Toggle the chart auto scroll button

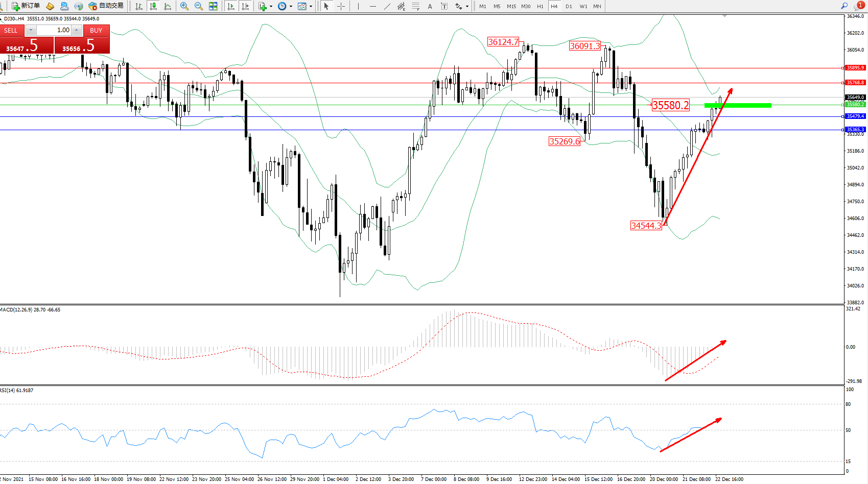[x=231, y=6]
